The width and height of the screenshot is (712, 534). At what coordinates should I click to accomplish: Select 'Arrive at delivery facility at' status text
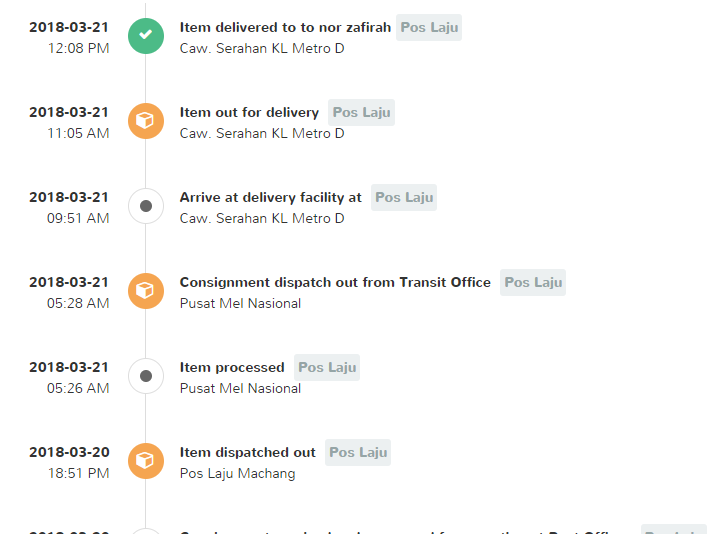point(271,198)
